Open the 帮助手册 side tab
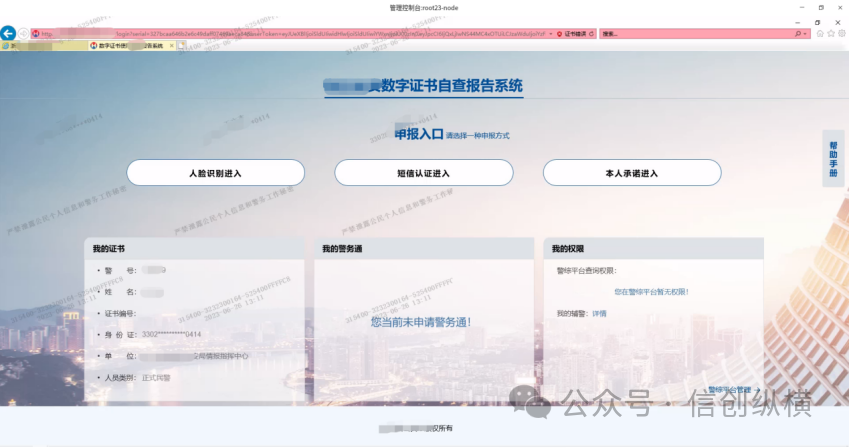 click(x=833, y=159)
